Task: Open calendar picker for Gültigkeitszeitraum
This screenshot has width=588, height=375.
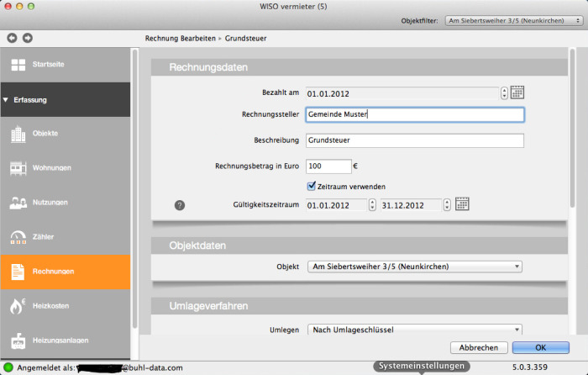Action: (461, 204)
